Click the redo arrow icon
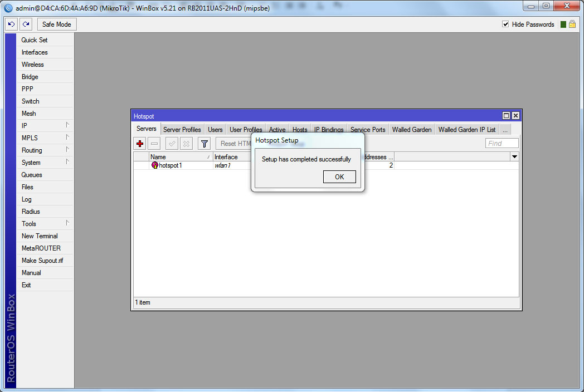The height and width of the screenshot is (392, 584). (x=26, y=24)
